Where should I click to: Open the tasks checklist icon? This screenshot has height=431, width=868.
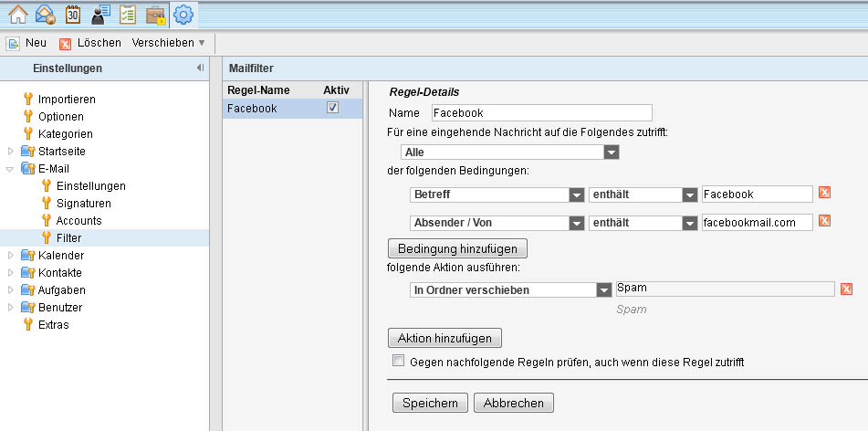coord(128,15)
